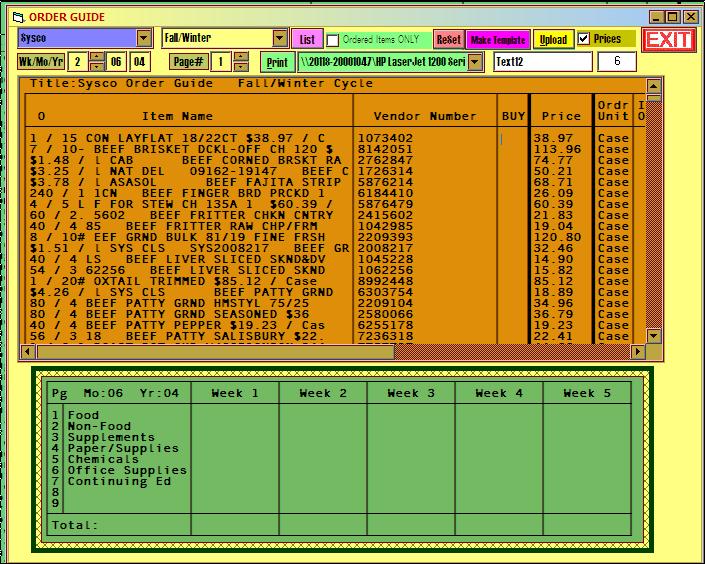The image size is (705, 564).
Task: Click price 120.80
Action: [x=558, y=237]
